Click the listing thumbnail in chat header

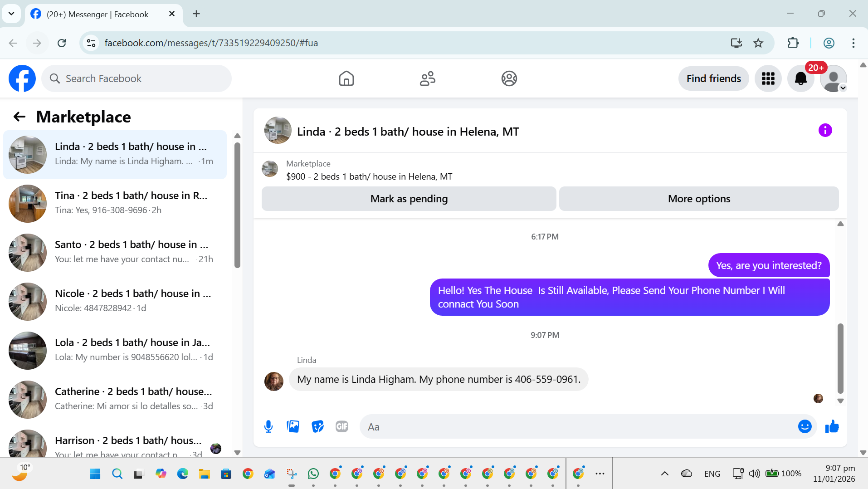coord(278,131)
